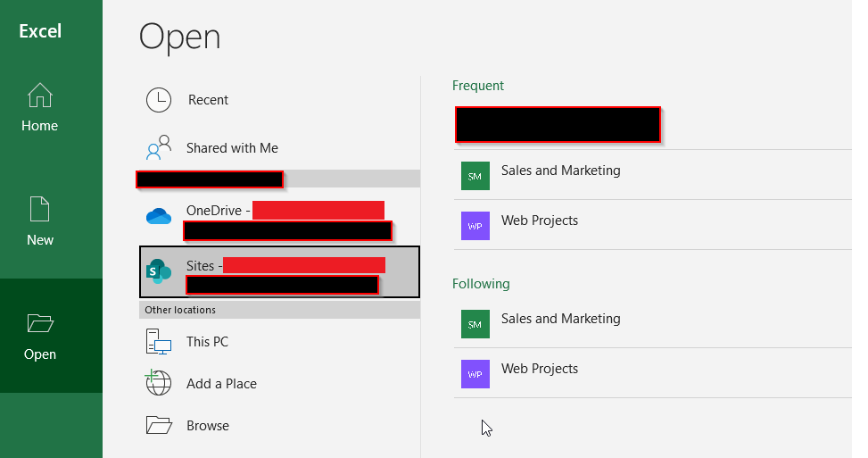Screen dimensions: 868x458
Task: Click the Add a Place globe icon
Action: click(158, 383)
